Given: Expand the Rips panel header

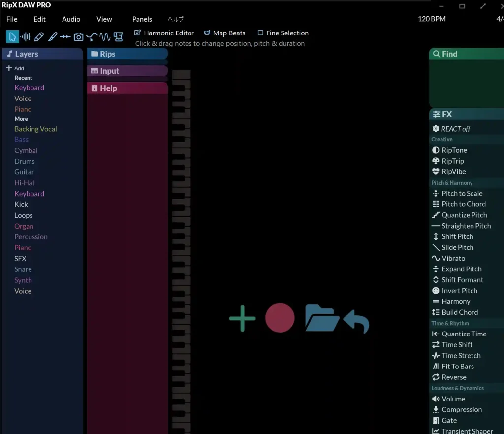Looking at the screenshot, I should pos(127,54).
